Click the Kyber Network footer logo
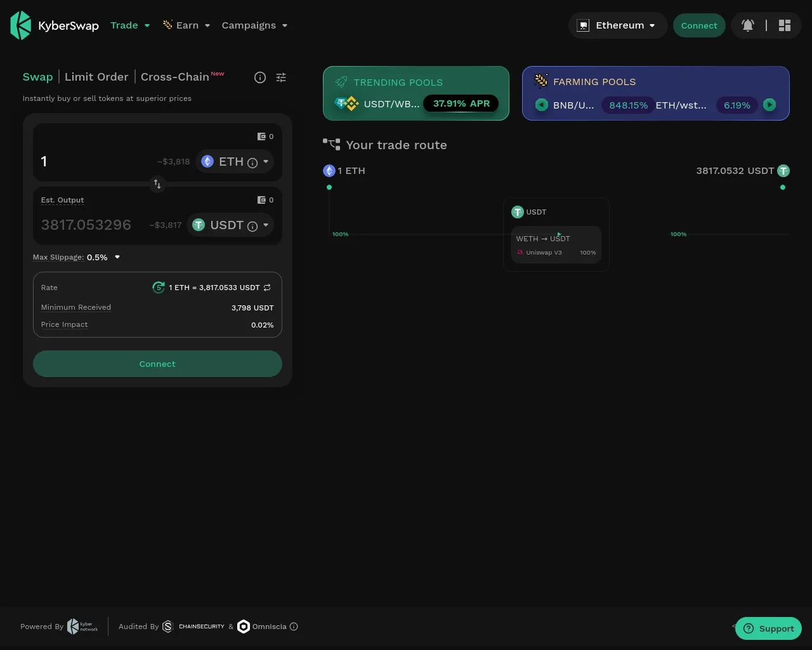 tap(82, 627)
